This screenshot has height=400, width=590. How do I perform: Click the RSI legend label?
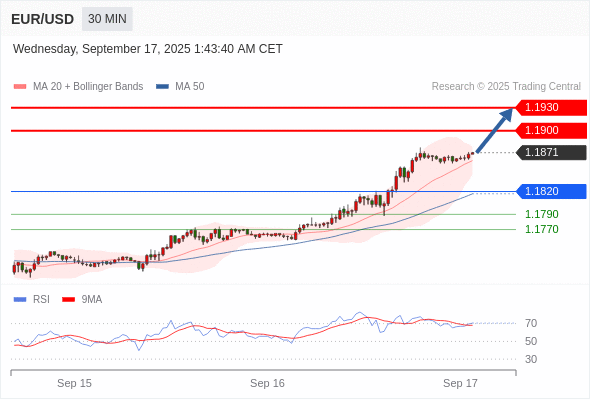pos(41,300)
